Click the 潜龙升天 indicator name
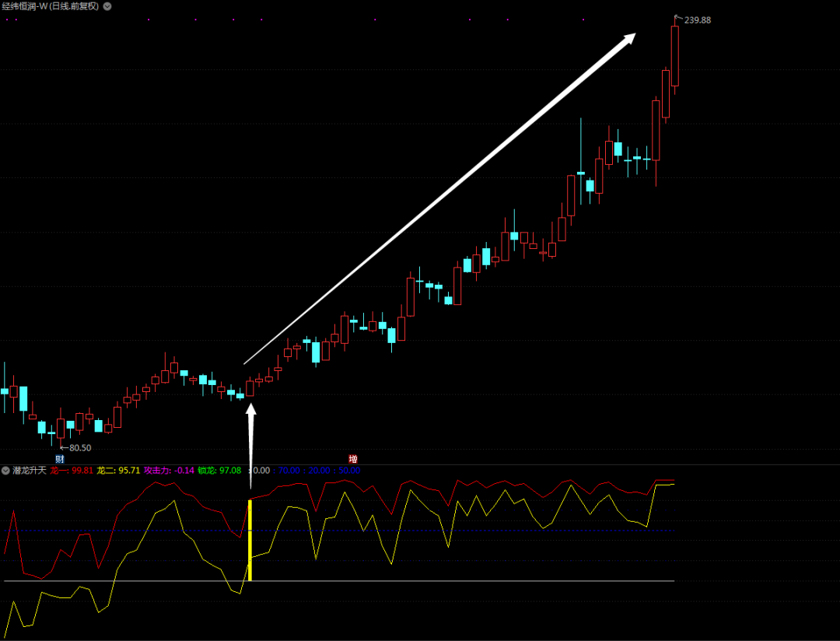Screen dimensions: 840x641 coord(30,471)
